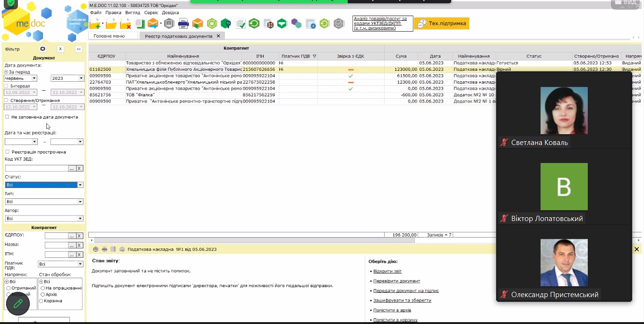Click the filter settings gear icon
The height and width of the screenshot is (324, 644).
tap(43, 49)
